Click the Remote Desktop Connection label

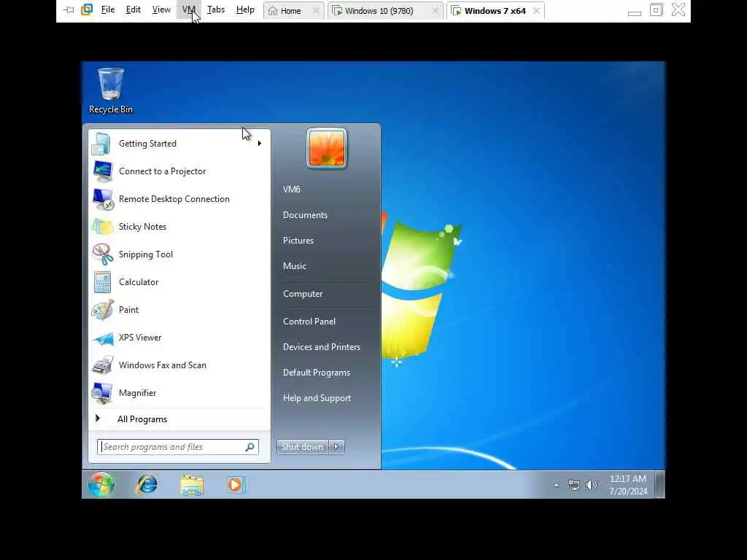(174, 199)
